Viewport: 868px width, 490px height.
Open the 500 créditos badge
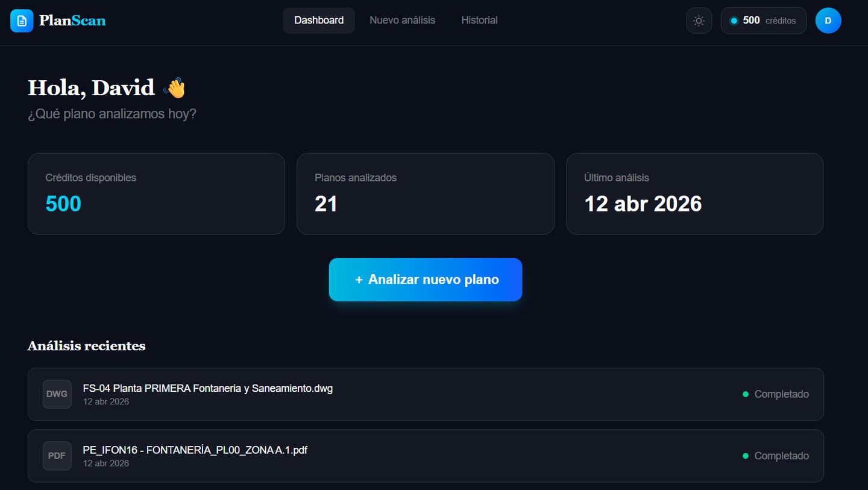[x=764, y=20]
